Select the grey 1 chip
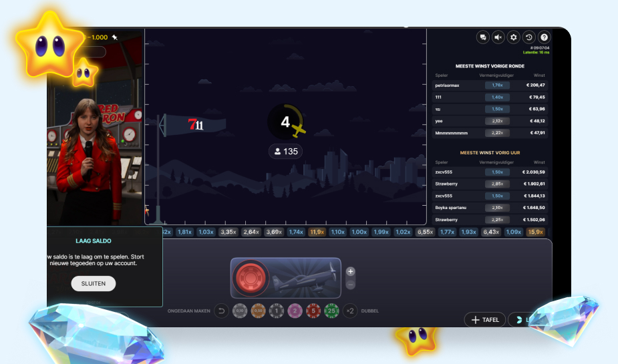The width and height of the screenshot is (618, 364). pyautogui.click(x=277, y=311)
